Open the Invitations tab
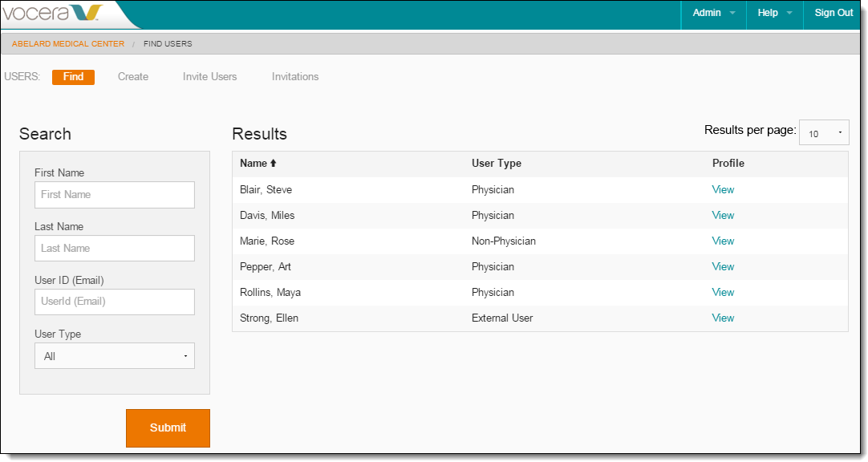868x462 pixels. point(295,77)
